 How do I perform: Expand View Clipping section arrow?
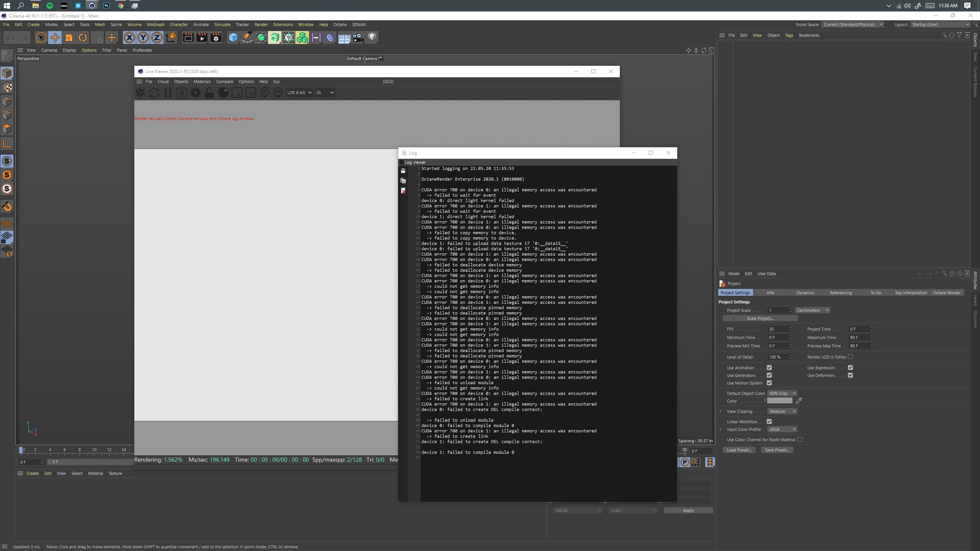(x=720, y=411)
